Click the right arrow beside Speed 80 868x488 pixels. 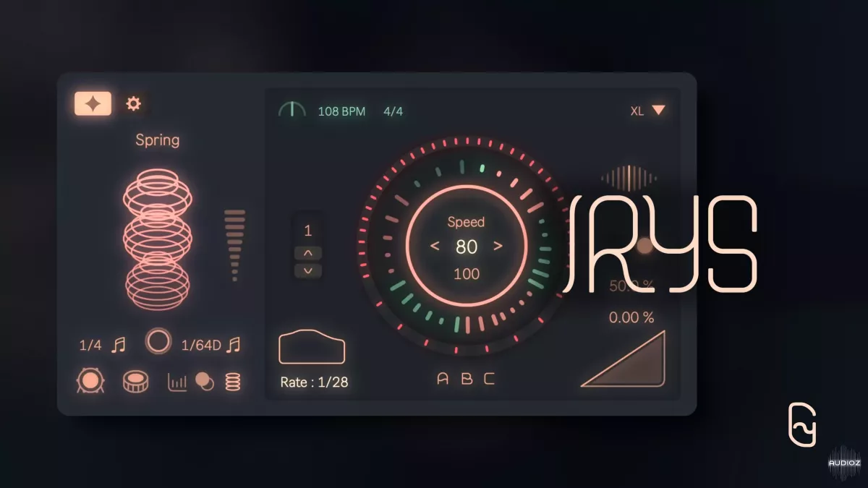498,247
